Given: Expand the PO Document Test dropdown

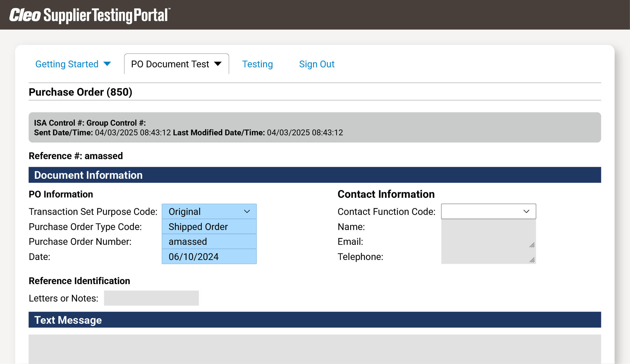Looking at the screenshot, I should click(169, 64).
